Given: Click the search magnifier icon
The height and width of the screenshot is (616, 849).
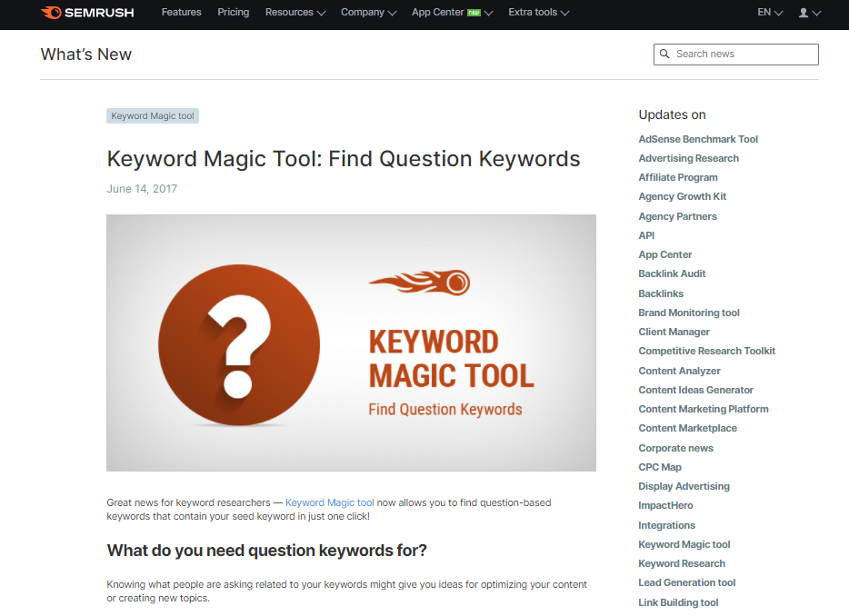Looking at the screenshot, I should click(664, 54).
